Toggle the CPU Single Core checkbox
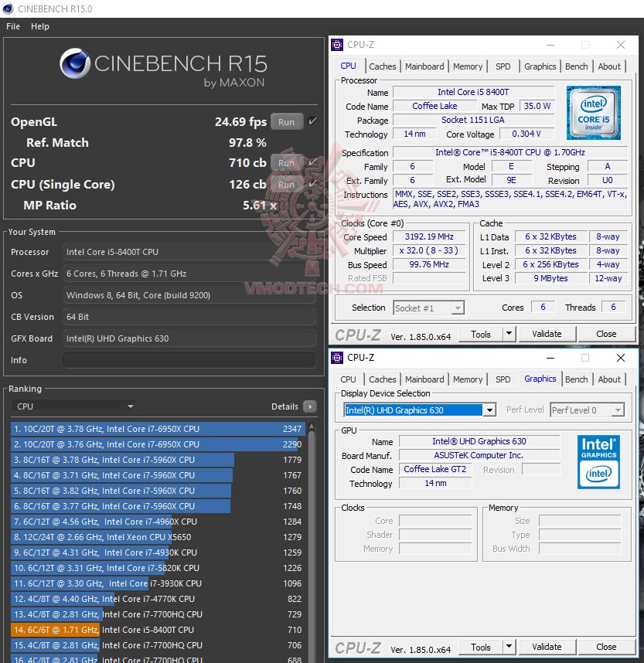The image size is (644, 663). pyautogui.click(x=312, y=184)
